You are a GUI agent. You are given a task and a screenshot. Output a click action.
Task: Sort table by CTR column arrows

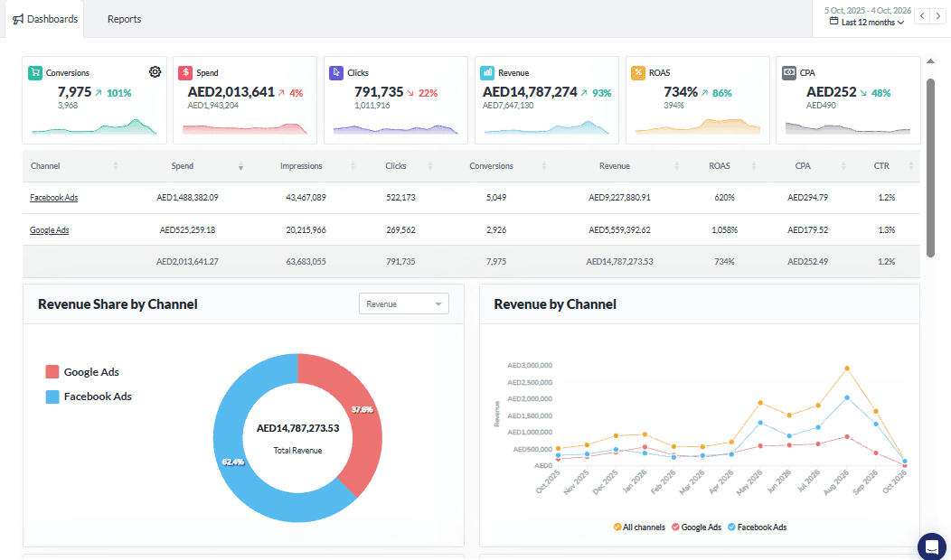coord(911,166)
